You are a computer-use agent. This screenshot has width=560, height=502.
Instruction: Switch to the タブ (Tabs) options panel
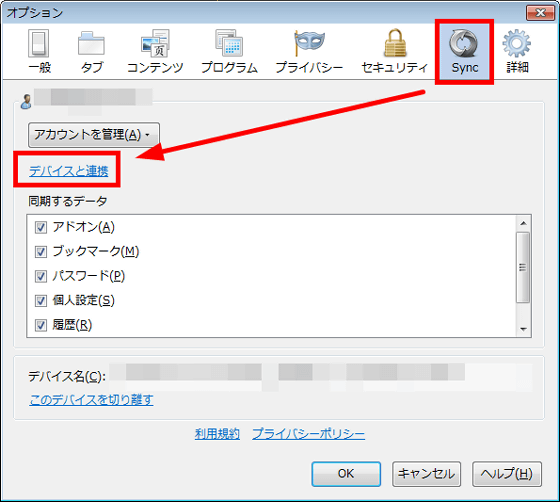click(x=91, y=52)
